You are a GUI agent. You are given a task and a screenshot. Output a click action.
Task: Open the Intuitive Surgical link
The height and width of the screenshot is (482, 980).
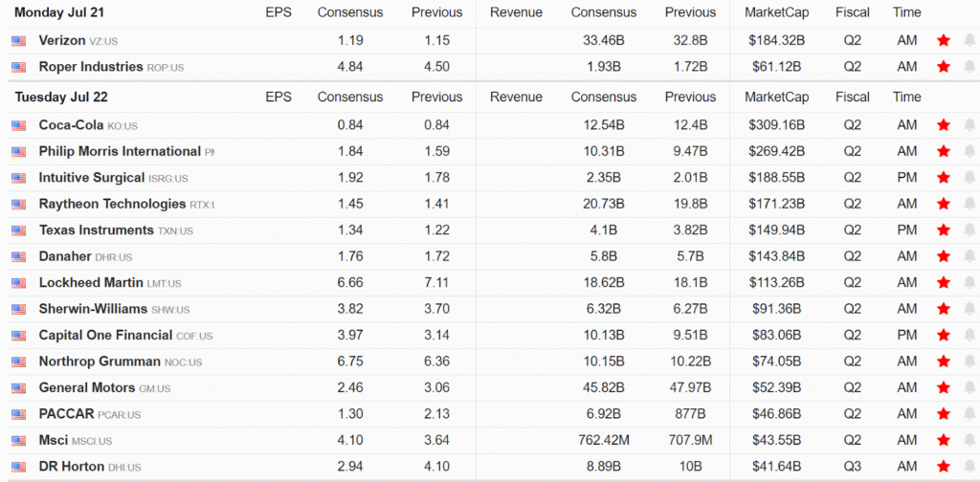click(x=92, y=177)
